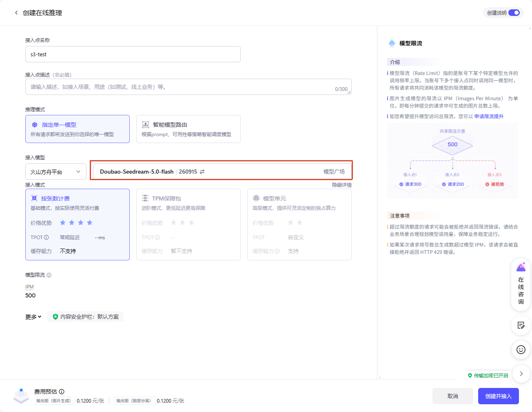Click the info icon beside 缓存能力 in 模型单元
The height and width of the screenshot is (412, 532).
277,251
